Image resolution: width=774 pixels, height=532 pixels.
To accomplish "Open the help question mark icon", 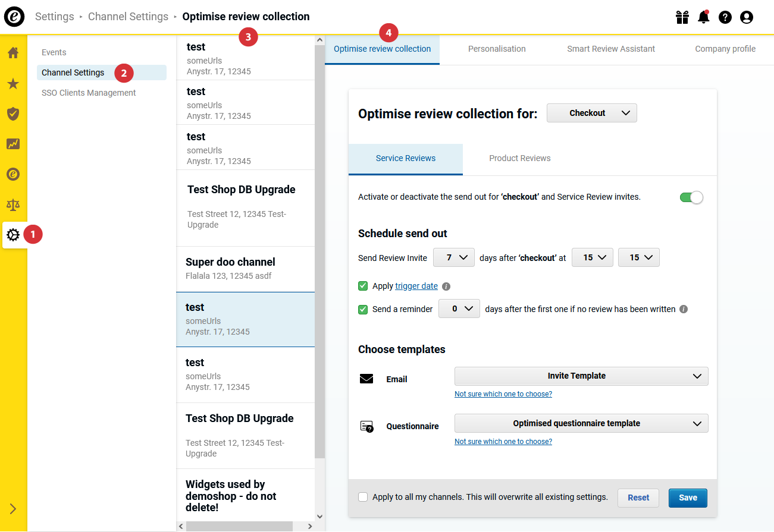I will click(x=725, y=17).
